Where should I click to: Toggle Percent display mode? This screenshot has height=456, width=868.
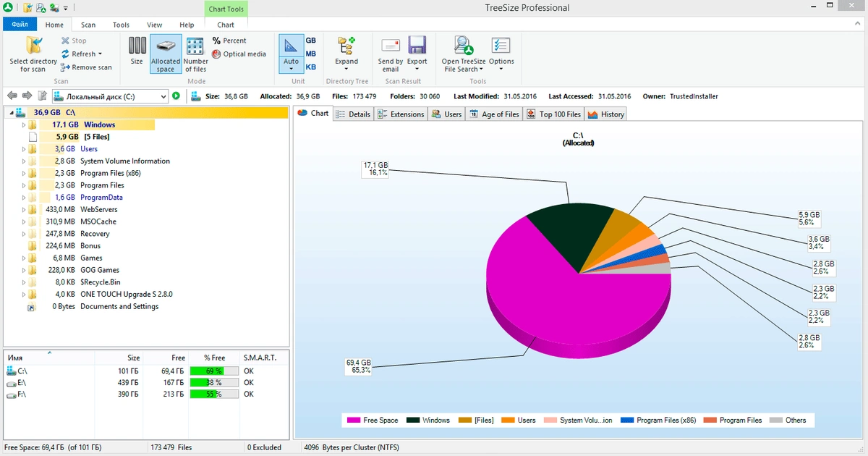click(229, 41)
